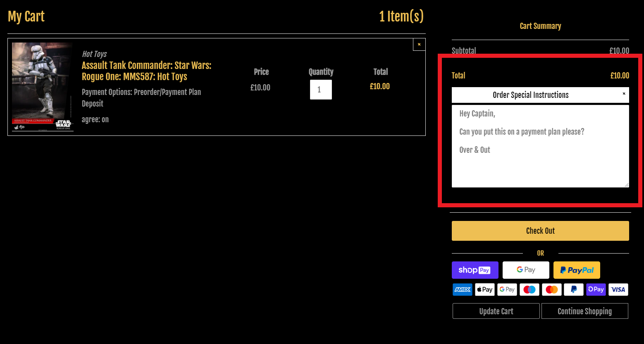Click the quantity input field
This screenshot has height=344, width=644.
(x=321, y=90)
